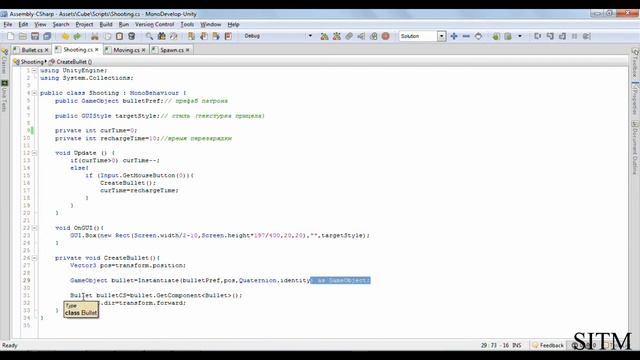Viewport: 640px width, 360px height.
Task: Open the Build menu
Action: coord(106,24)
